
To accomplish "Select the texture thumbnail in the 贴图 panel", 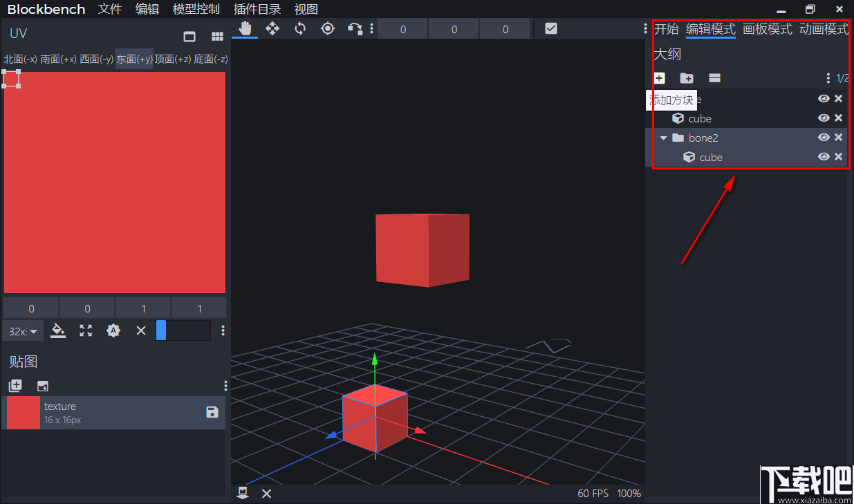I will coord(23,411).
